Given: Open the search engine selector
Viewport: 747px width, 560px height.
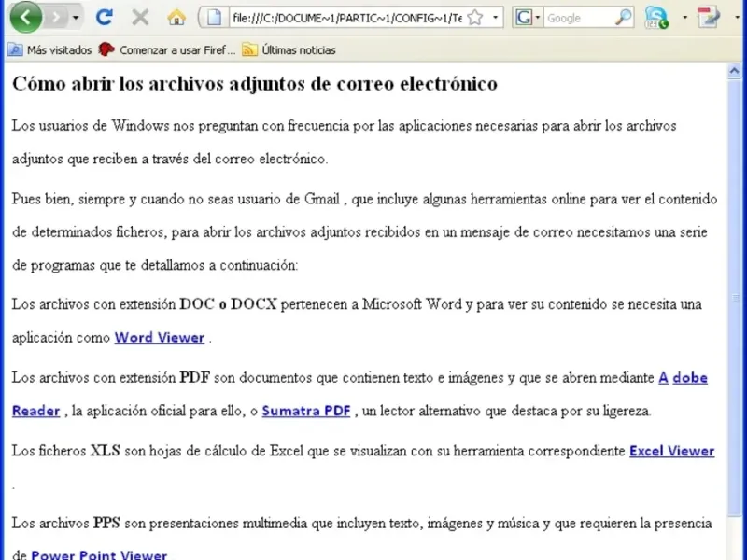Looking at the screenshot, I should 528,18.
